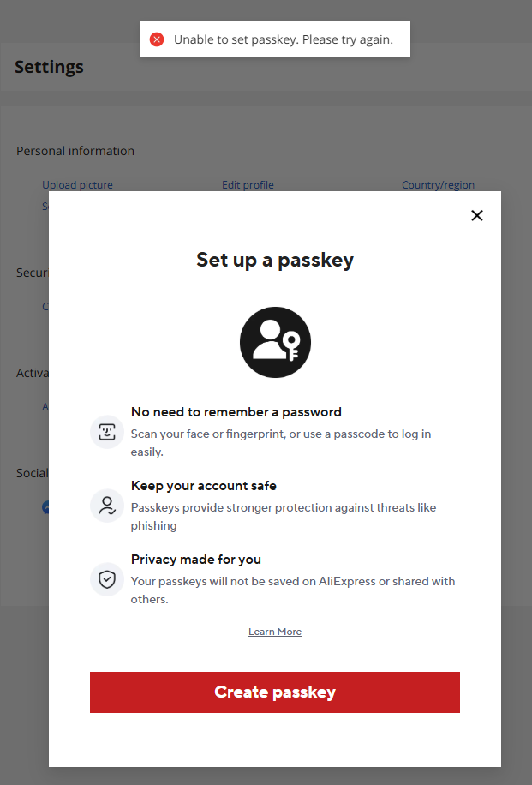
Task: Click 'Keep your account safe' heading
Action: [204, 486]
